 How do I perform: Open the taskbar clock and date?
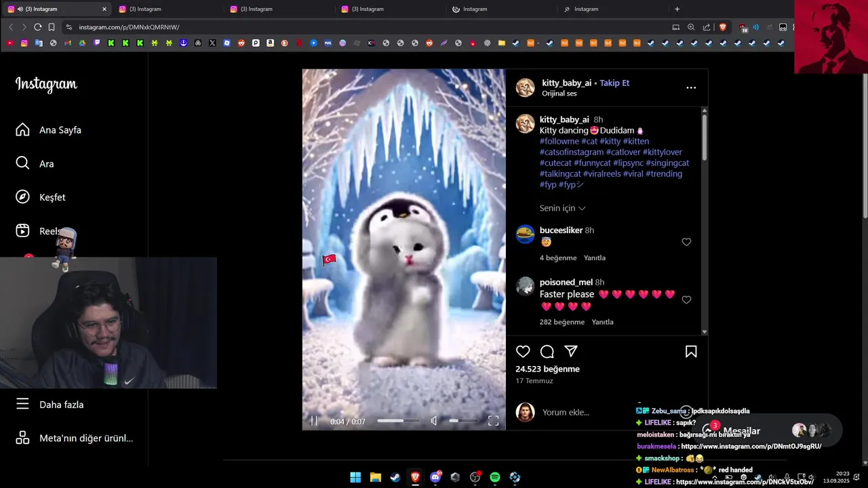point(836,477)
